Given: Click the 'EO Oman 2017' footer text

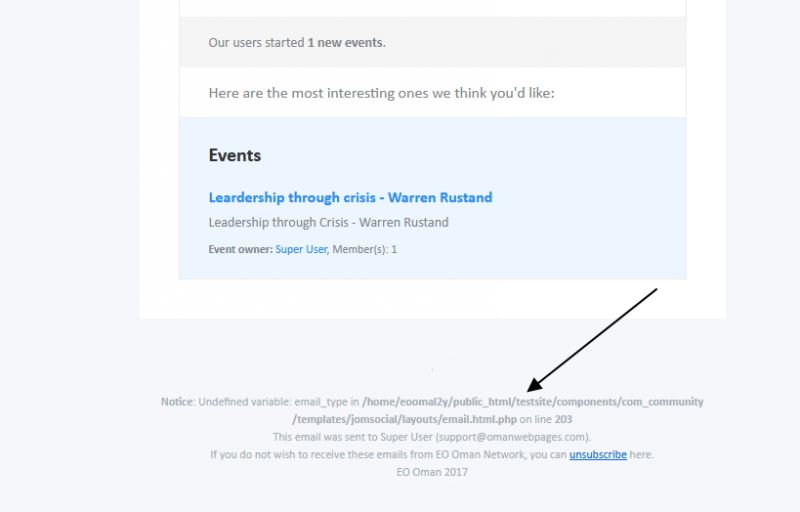Looking at the screenshot, I should (432, 472).
